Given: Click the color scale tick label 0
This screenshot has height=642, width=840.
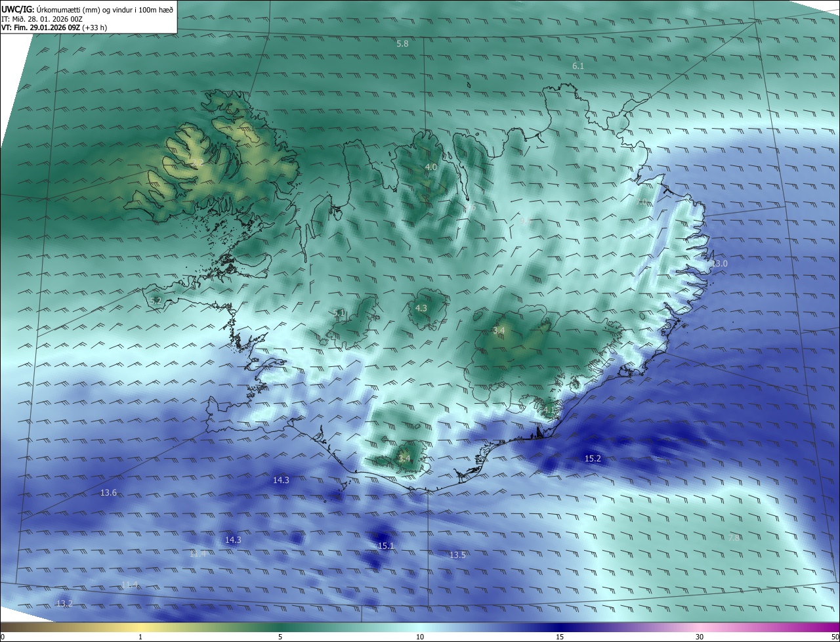Looking at the screenshot, I should pos(3,637).
